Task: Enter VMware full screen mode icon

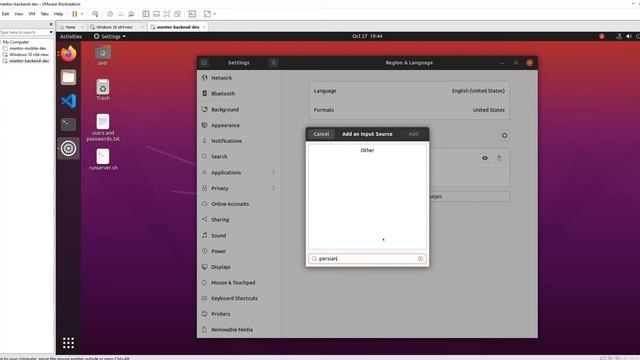Action: [167, 14]
